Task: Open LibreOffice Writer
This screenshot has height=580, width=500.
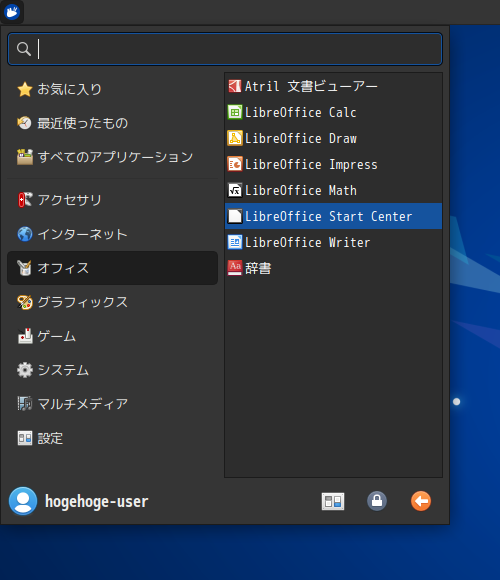Action: point(333,242)
